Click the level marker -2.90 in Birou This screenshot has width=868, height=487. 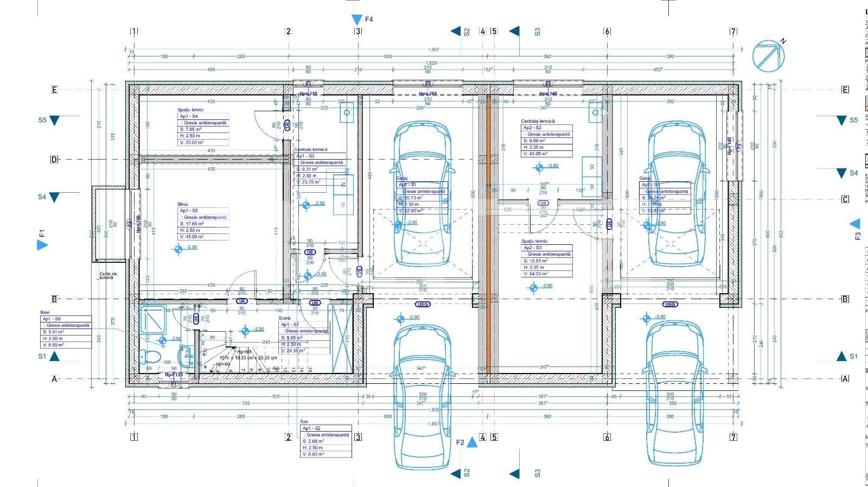pos(178,249)
